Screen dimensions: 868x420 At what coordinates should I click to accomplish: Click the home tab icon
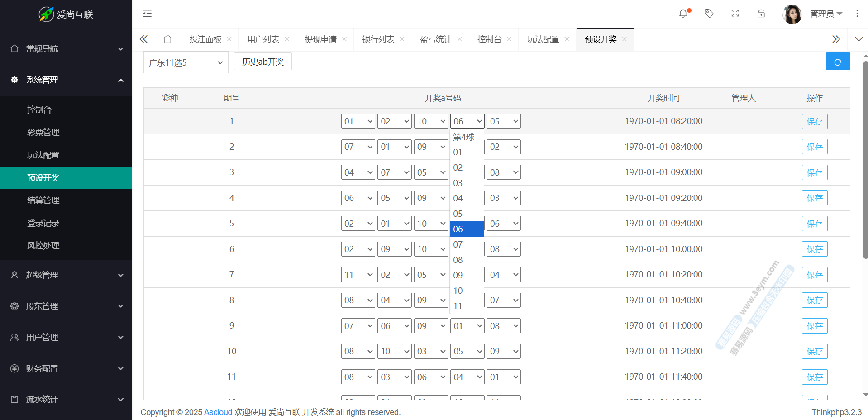pyautogui.click(x=167, y=39)
